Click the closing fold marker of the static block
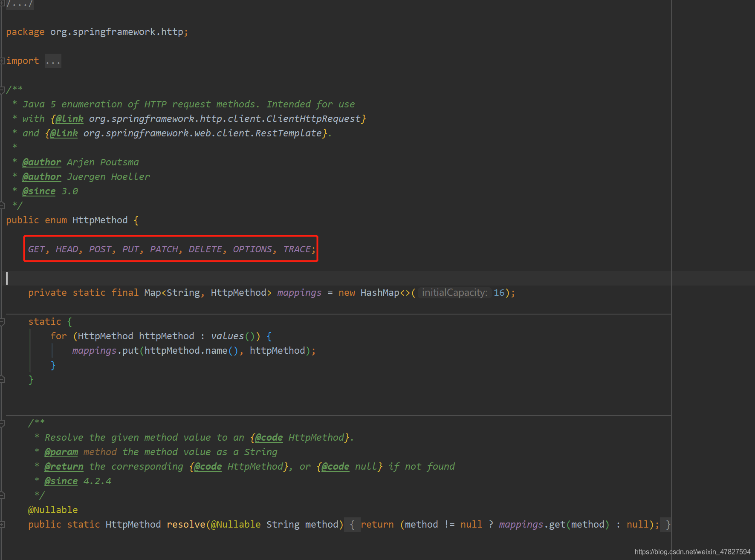 pyautogui.click(x=2, y=380)
